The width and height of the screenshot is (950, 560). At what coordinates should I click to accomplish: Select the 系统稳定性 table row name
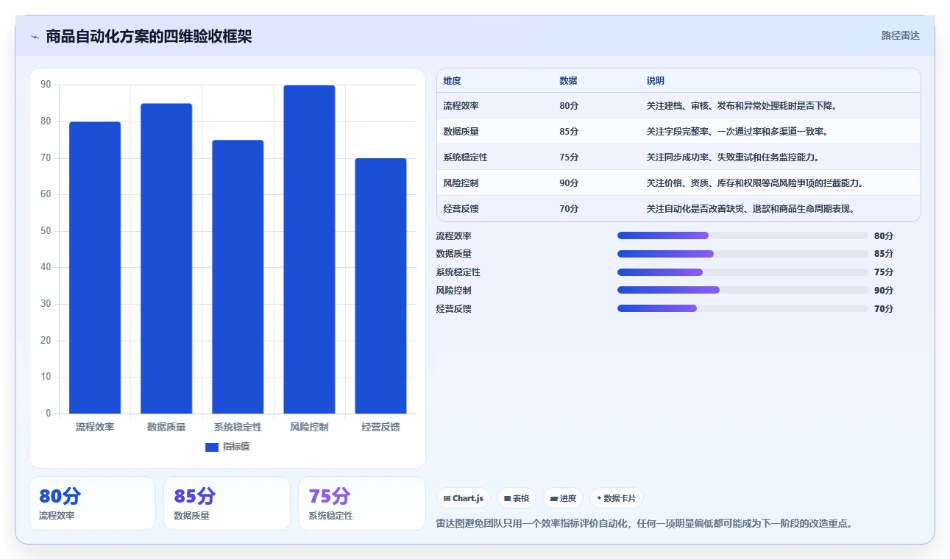tap(465, 157)
